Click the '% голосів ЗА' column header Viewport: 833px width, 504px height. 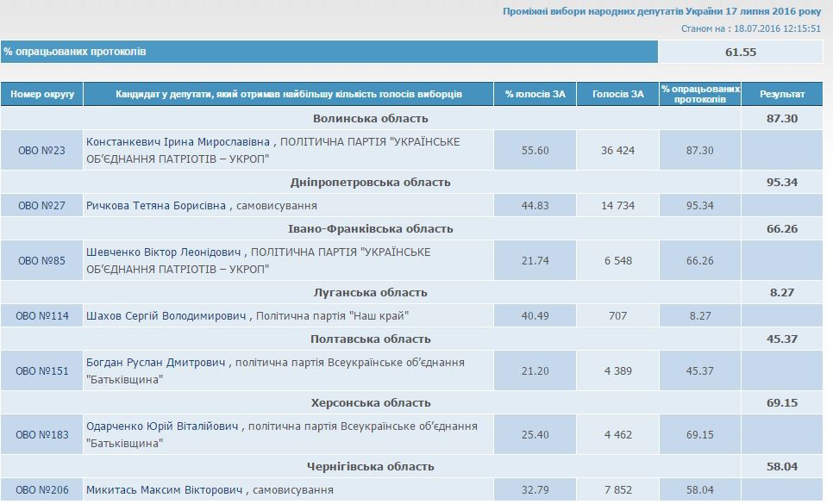pos(535,94)
